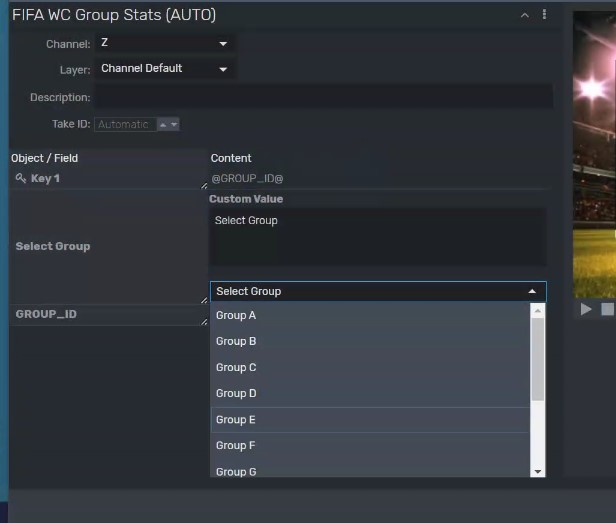Click the play button under the preview

pos(586,309)
